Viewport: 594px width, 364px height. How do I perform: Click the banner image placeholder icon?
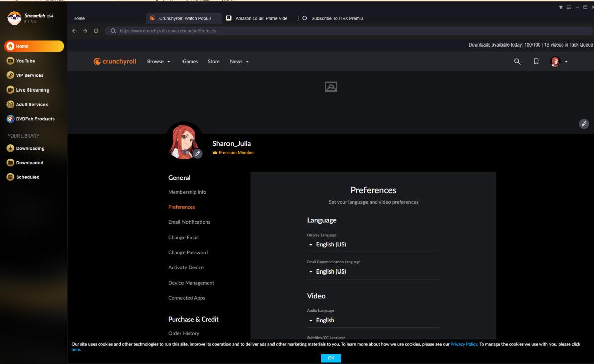pos(331,87)
